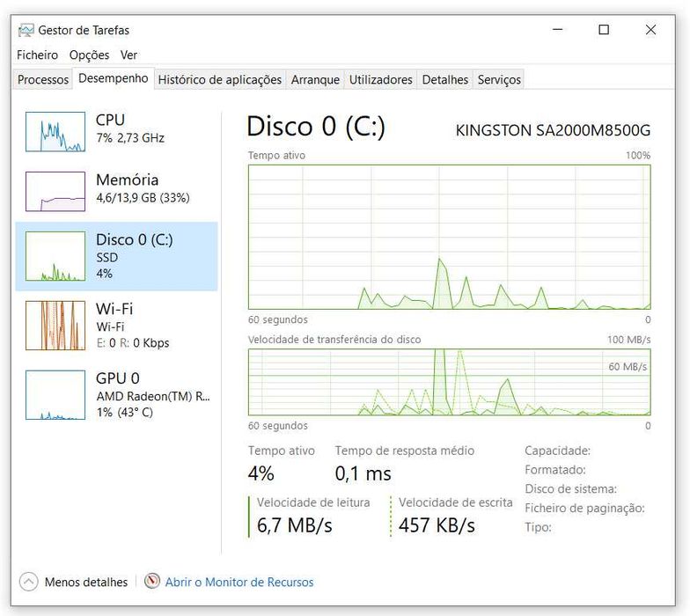Open Abrir o Monitor de Recursos link
Viewport: 690px width, 616px height.
point(239,583)
